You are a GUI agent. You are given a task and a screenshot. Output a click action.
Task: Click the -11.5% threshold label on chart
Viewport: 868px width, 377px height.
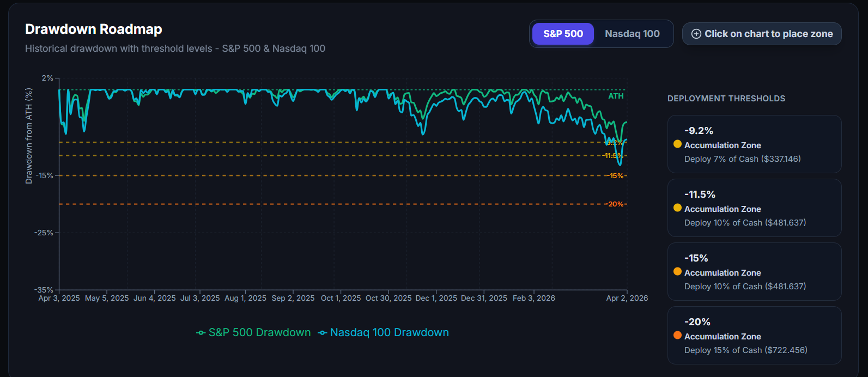coord(614,156)
